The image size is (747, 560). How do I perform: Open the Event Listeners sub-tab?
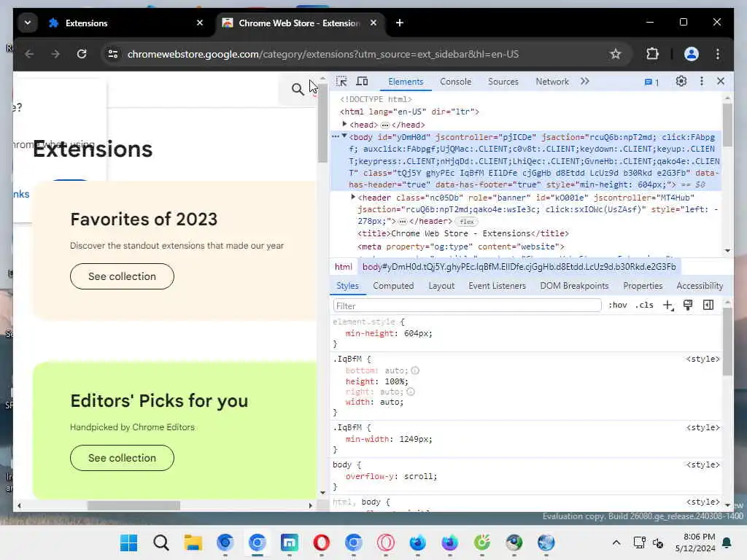pos(497,286)
